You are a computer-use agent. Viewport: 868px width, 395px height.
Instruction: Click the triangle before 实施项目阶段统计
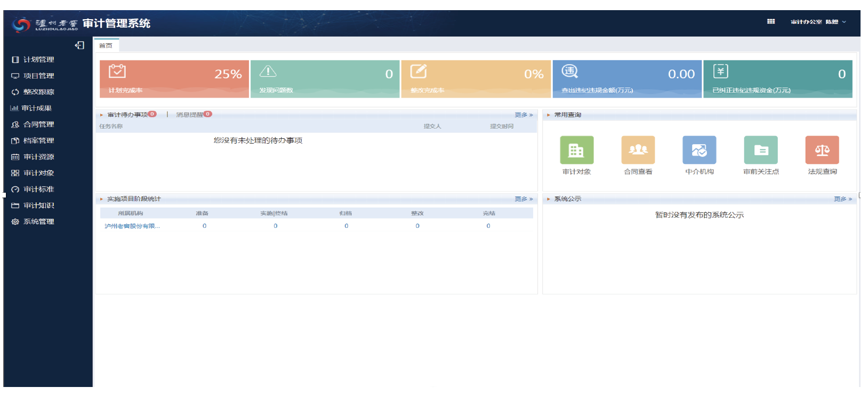[x=101, y=199]
